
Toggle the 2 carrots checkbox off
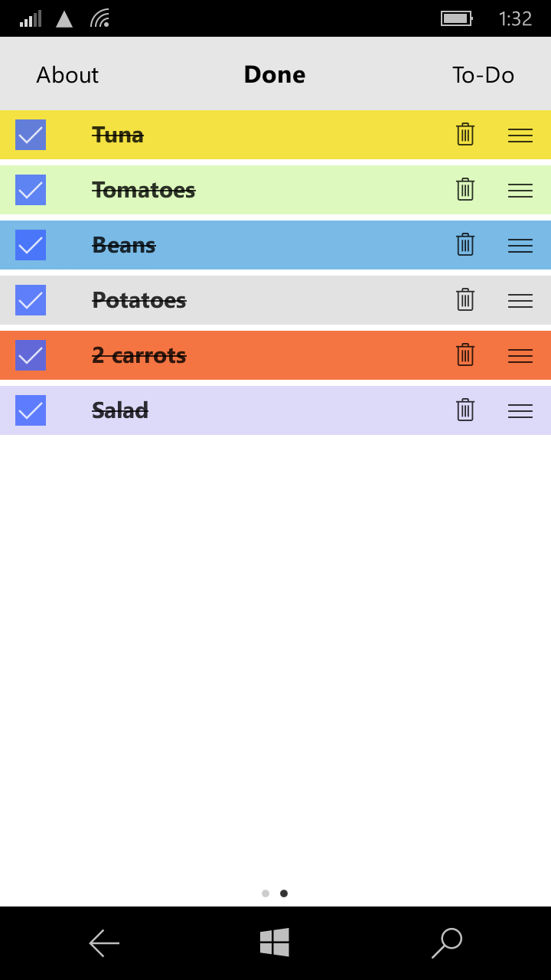(31, 355)
